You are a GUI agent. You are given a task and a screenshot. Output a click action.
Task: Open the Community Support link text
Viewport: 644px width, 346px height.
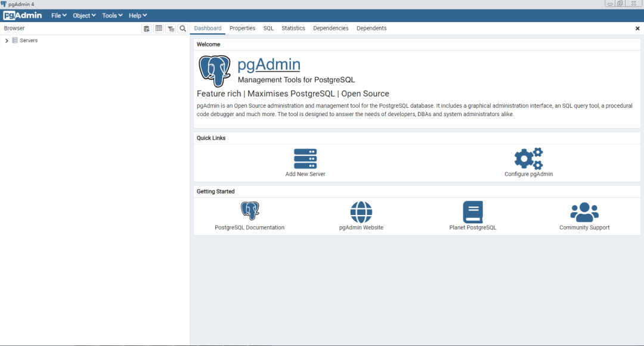pyautogui.click(x=584, y=227)
